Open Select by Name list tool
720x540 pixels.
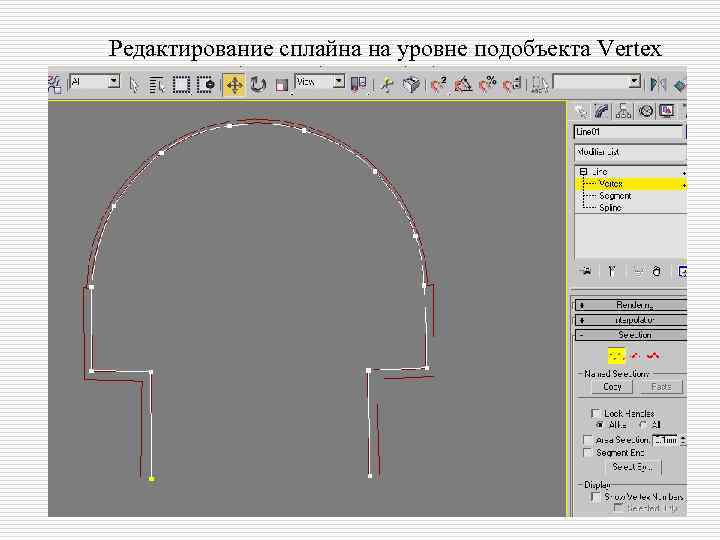[157, 85]
